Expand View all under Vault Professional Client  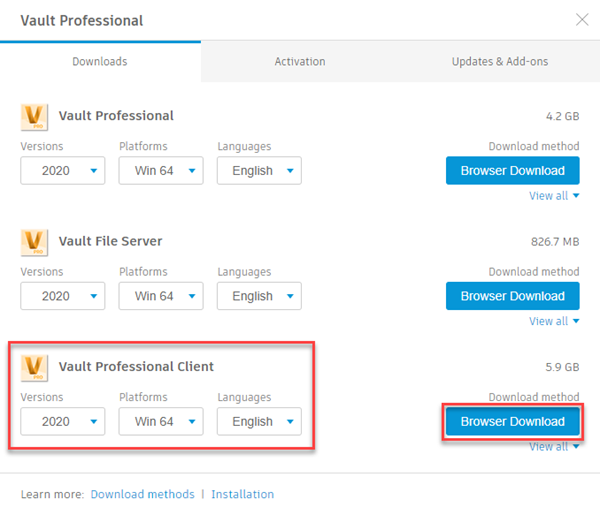554,447
